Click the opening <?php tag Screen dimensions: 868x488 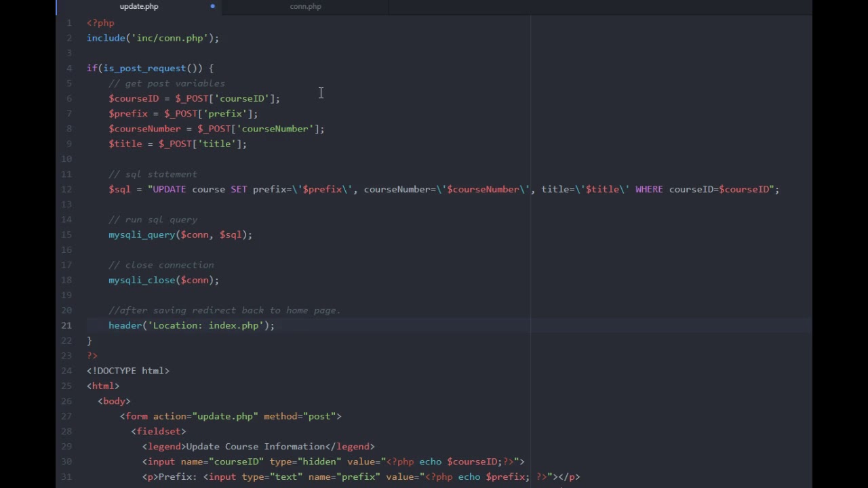pyautogui.click(x=100, y=23)
